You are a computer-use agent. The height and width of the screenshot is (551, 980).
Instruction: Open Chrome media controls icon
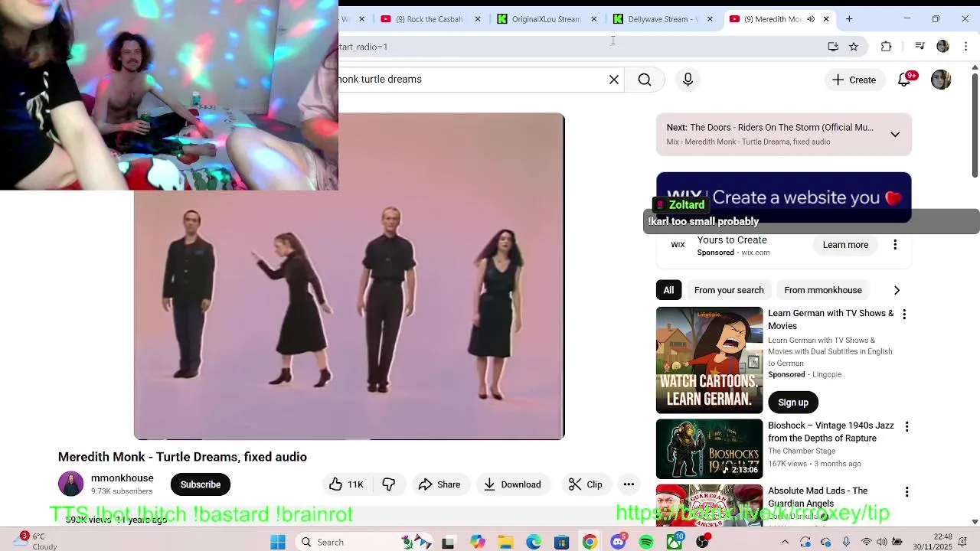coord(920,47)
